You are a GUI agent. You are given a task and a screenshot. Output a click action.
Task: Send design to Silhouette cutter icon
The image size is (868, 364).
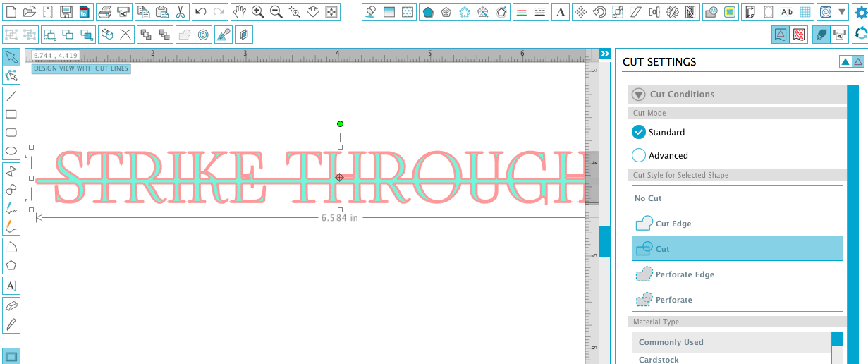pos(123,12)
